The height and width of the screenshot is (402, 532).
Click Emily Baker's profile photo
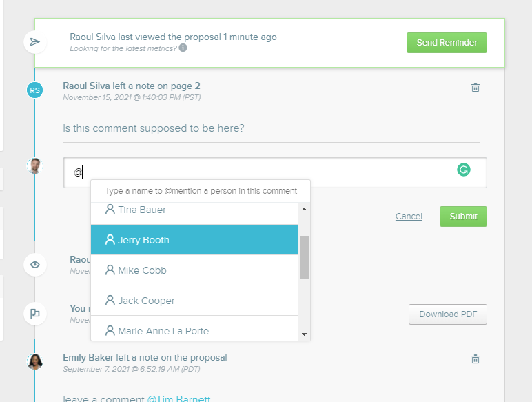34,361
